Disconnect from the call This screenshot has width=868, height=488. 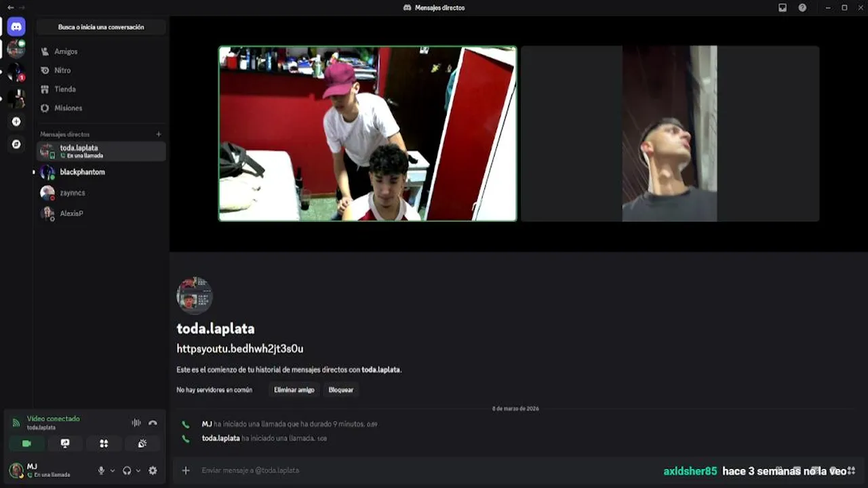(x=153, y=423)
